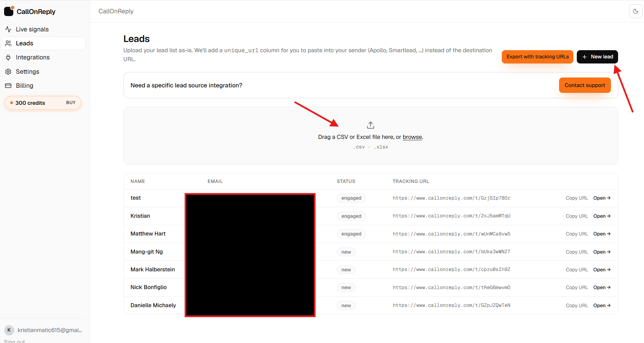Click the browse link to upload a file
The image size is (644, 343).
[x=412, y=137]
